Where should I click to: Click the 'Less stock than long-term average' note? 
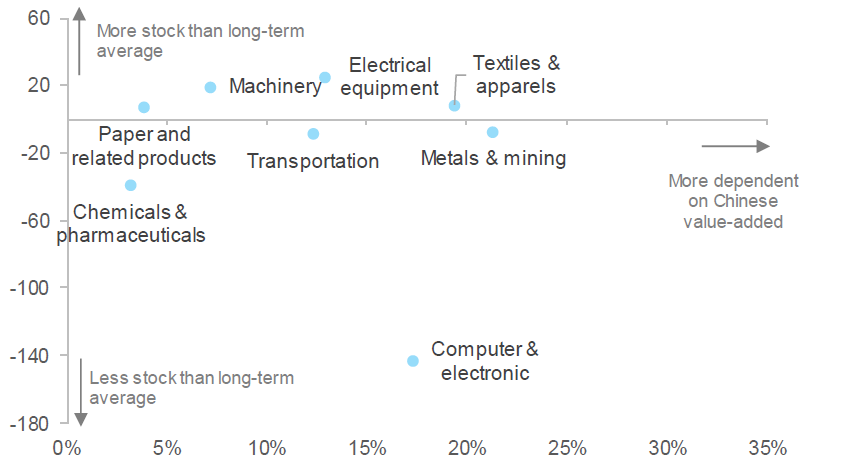tap(192, 388)
